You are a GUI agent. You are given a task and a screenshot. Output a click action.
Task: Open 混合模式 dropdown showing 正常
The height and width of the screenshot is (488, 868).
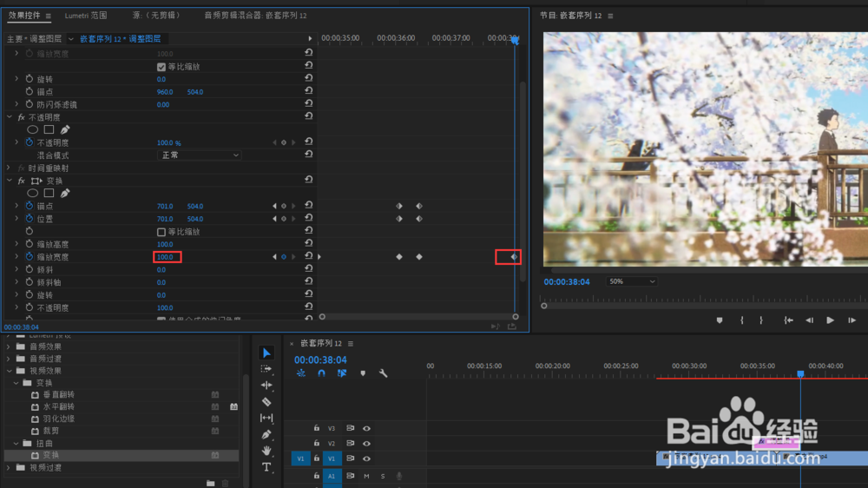[199, 155]
